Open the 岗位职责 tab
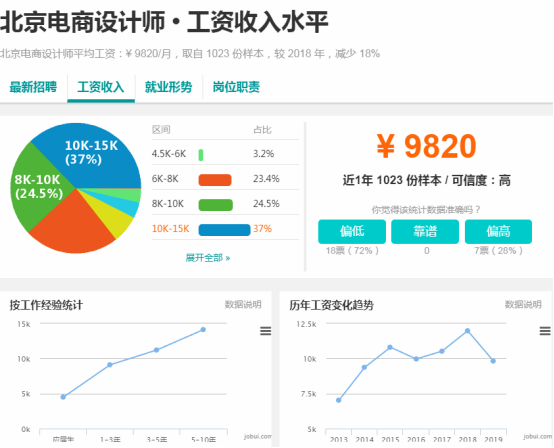Viewport: 554px width, 448px height. (x=236, y=87)
